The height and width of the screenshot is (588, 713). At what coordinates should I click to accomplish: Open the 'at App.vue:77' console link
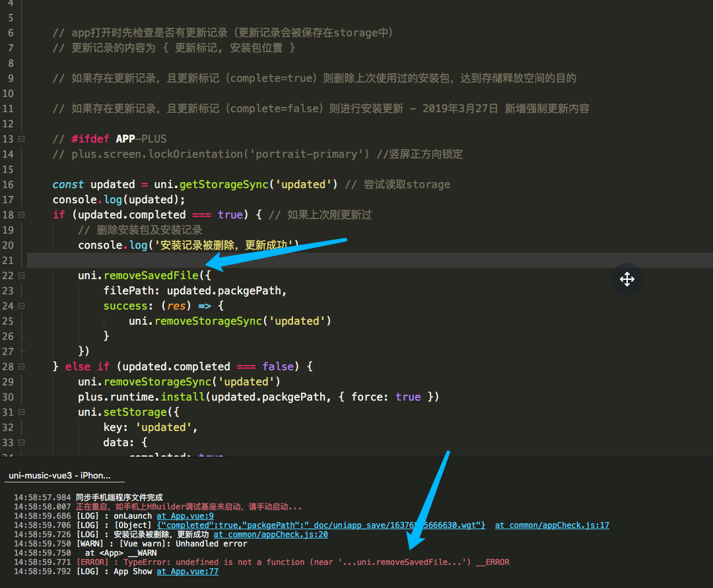(x=187, y=572)
